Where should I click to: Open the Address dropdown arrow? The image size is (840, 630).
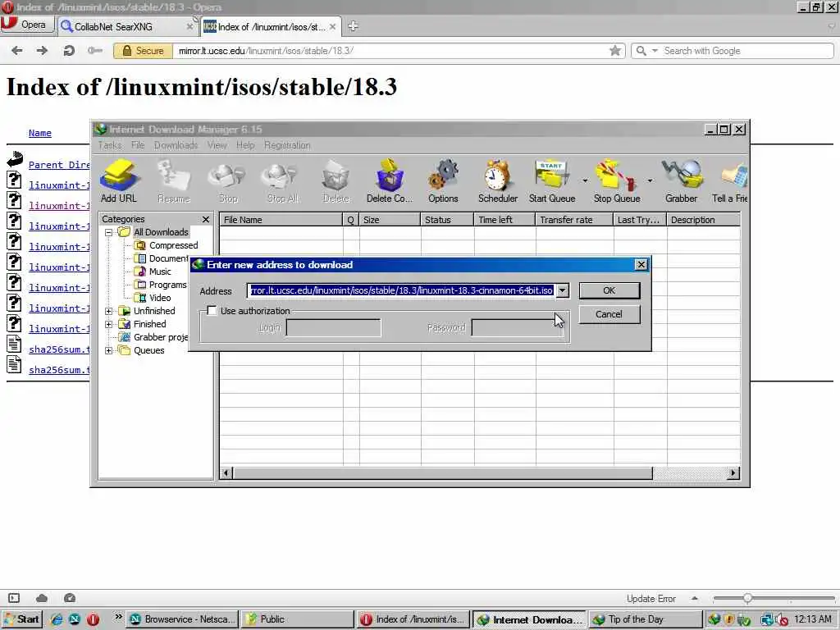click(562, 290)
